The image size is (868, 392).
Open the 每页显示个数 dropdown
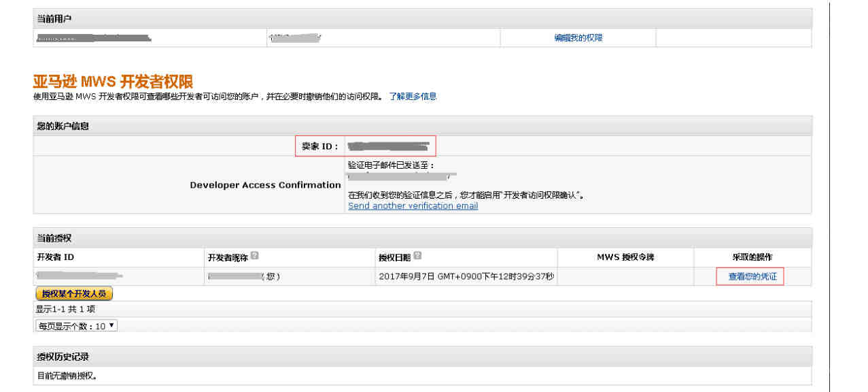pyautogui.click(x=77, y=326)
